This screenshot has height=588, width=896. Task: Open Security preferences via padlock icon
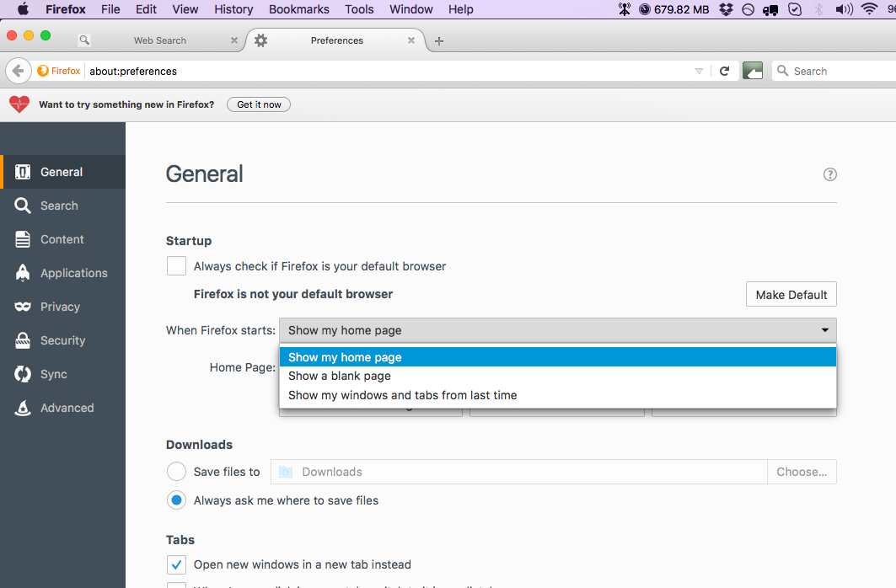pyautogui.click(x=23, y=340)
